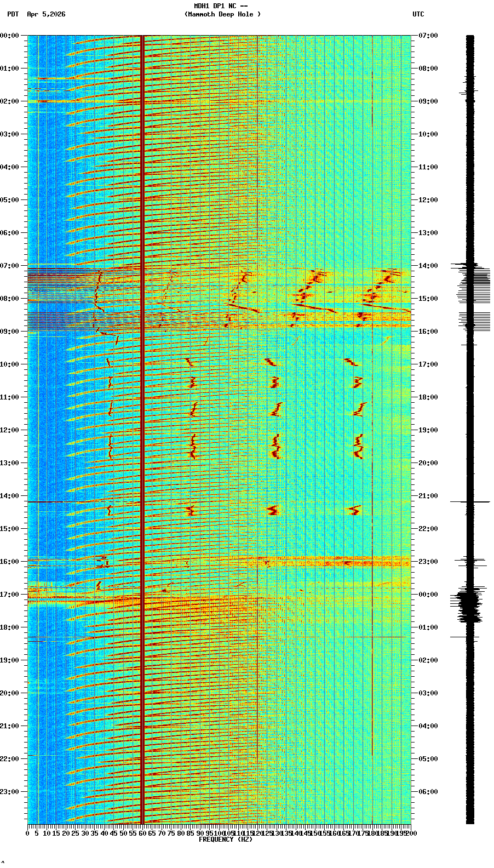The width and height of the screenshot is (494, 868).
Task: Click the (Mammoth Deep Hole ) subtitle
Action: click(222, 14)
